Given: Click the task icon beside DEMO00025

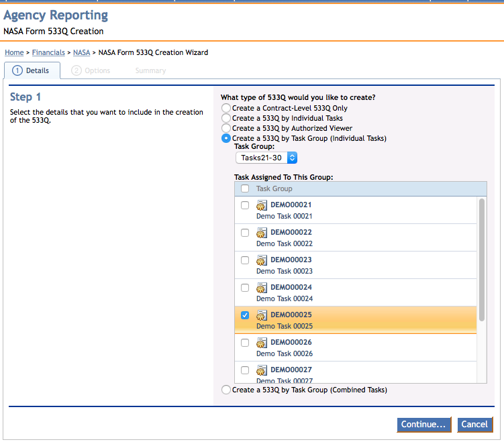Looking at the screenshot, I should 262,315.
